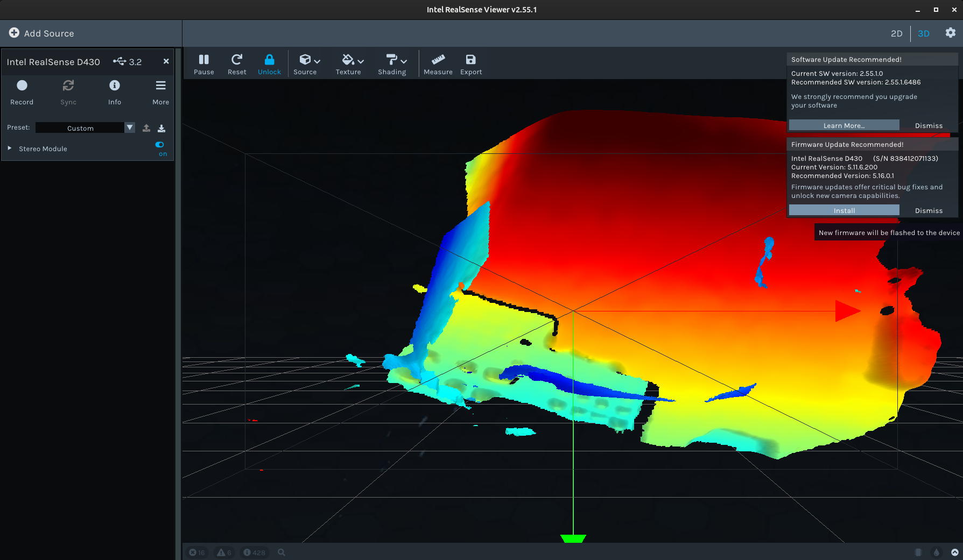
Task: Open the More hamburger menu
Action: [x=160, y=91]
